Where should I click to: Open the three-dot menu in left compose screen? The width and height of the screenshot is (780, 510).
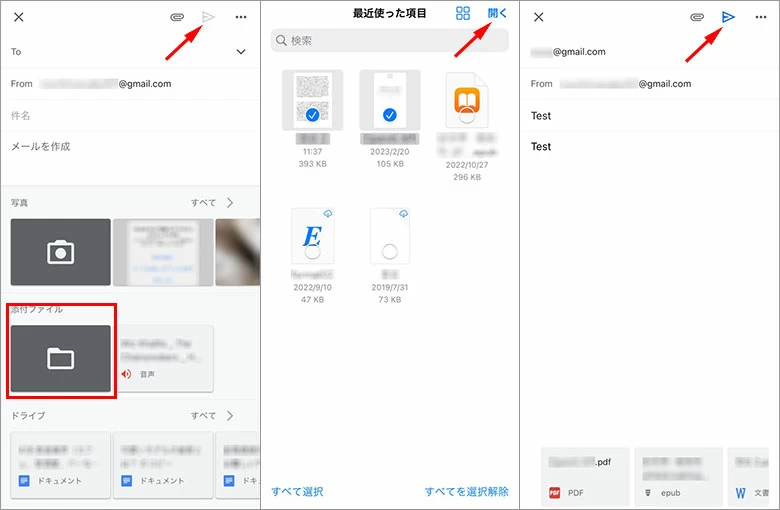(x=240, y=17)
